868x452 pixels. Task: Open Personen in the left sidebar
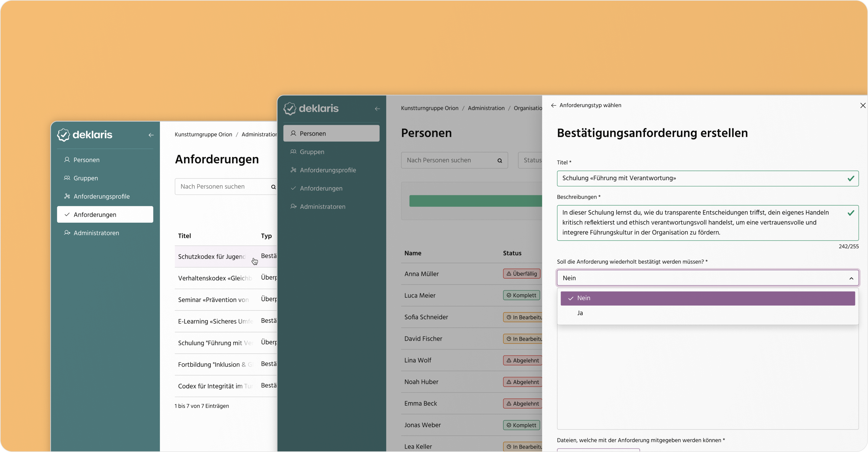pos(86,160)
